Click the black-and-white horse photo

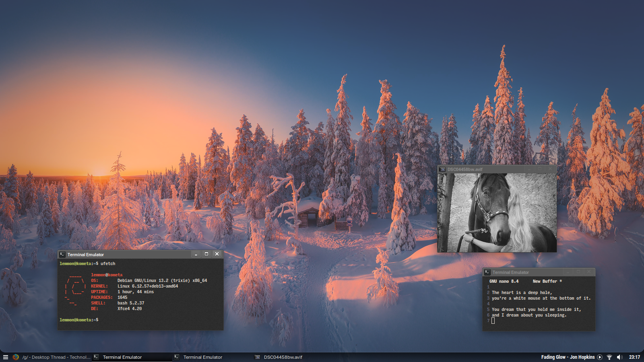(x=497, y=213)
